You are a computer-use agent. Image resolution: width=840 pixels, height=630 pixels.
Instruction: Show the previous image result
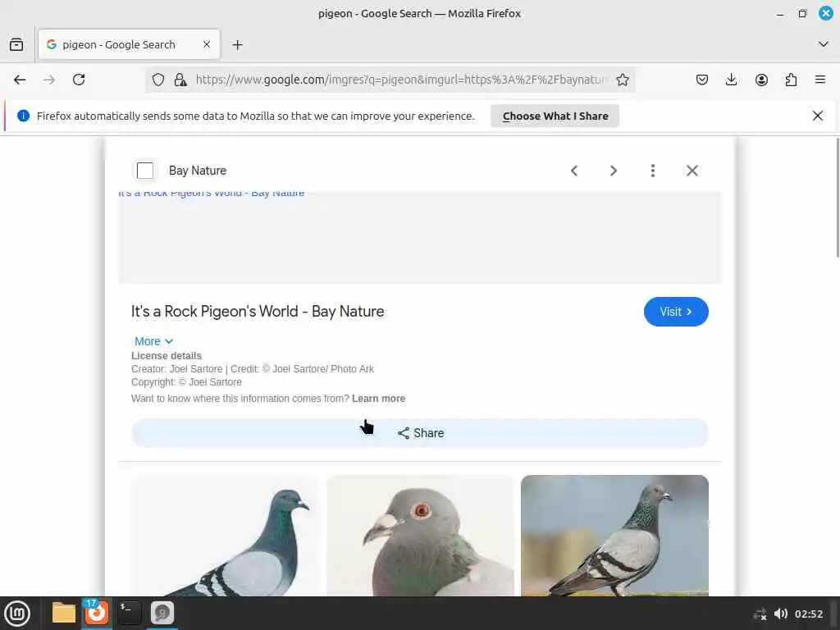point(574,171)
